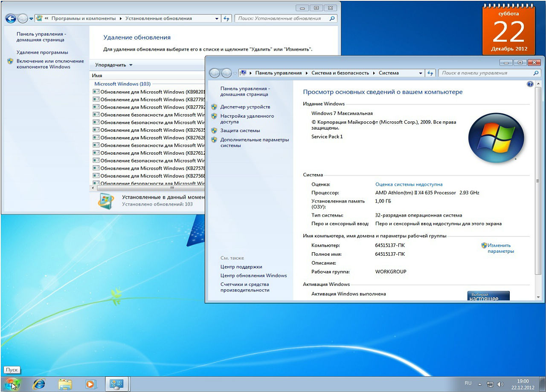
Task: Expand the Installed Updates address bar dropdown
Action: click(217, 18)
